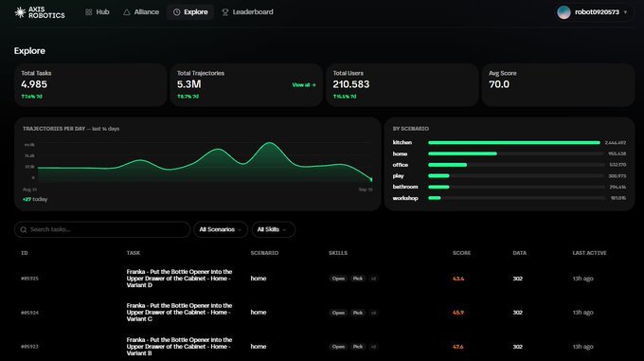Click the office scenario bar

(x=447, y=165)
